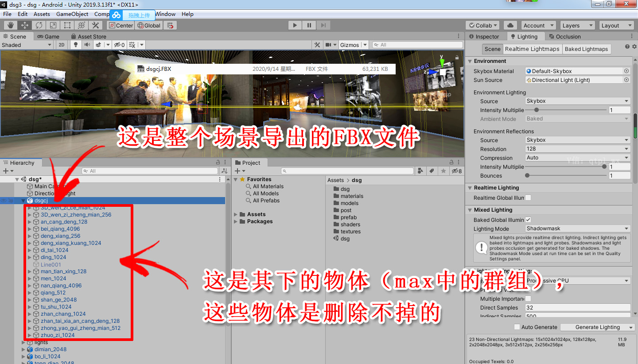Select the Rect transform tool
The height and width of the screenshot is (364, 638).
pos(67,25)
